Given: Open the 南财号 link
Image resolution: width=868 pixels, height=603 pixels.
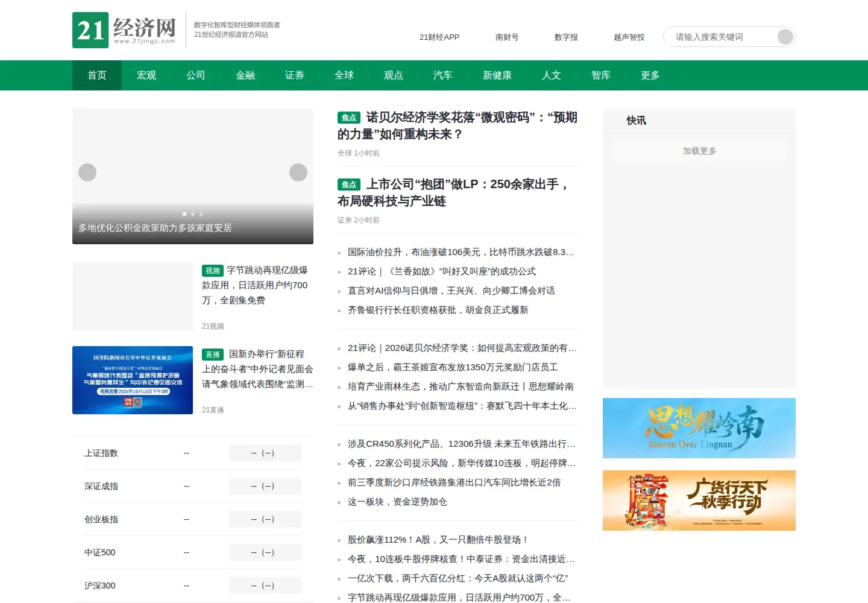Looking at the screenshot, I should 507,37.
